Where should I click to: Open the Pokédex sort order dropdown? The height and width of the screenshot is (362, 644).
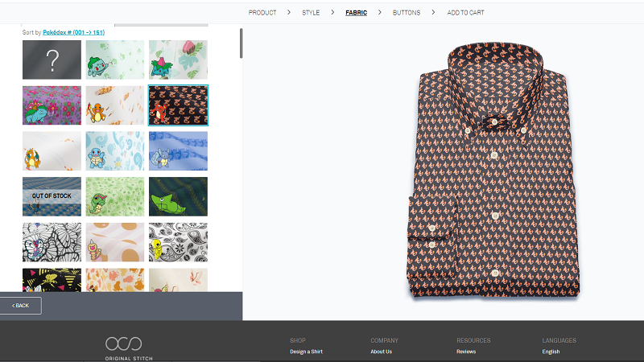[x=73, y=32]
